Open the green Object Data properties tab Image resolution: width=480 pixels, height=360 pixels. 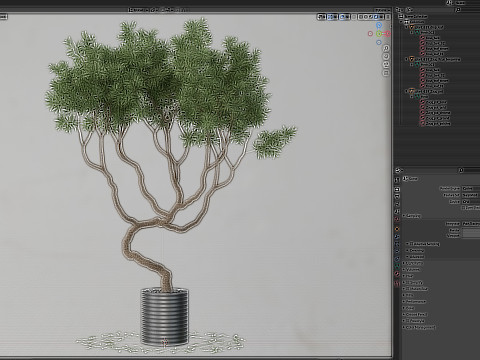coord(397,266)
